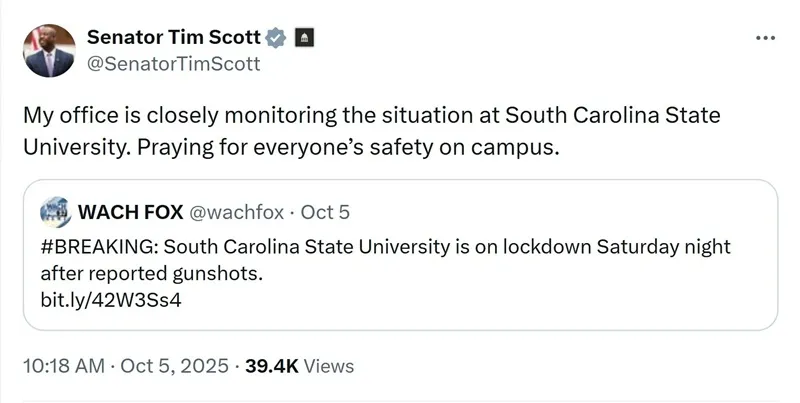Open the WACH FOX account name
Screen dimensions: 800x403
(129, 212)
